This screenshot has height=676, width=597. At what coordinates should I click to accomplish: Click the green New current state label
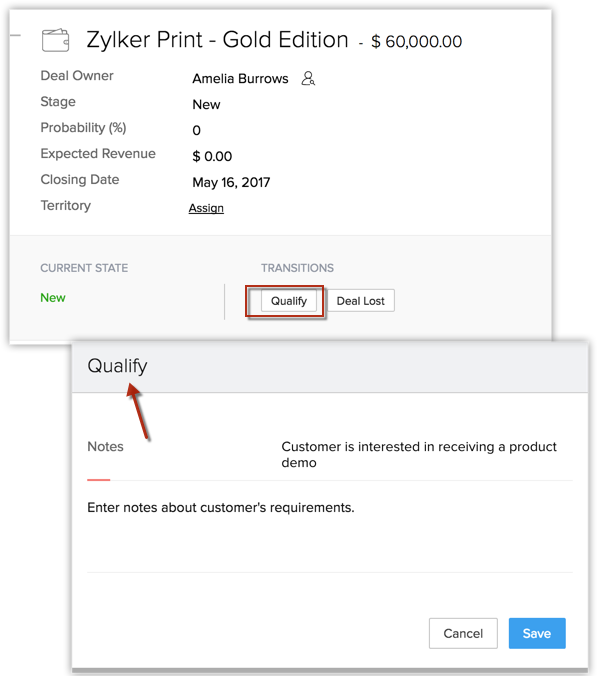point(53,297)
